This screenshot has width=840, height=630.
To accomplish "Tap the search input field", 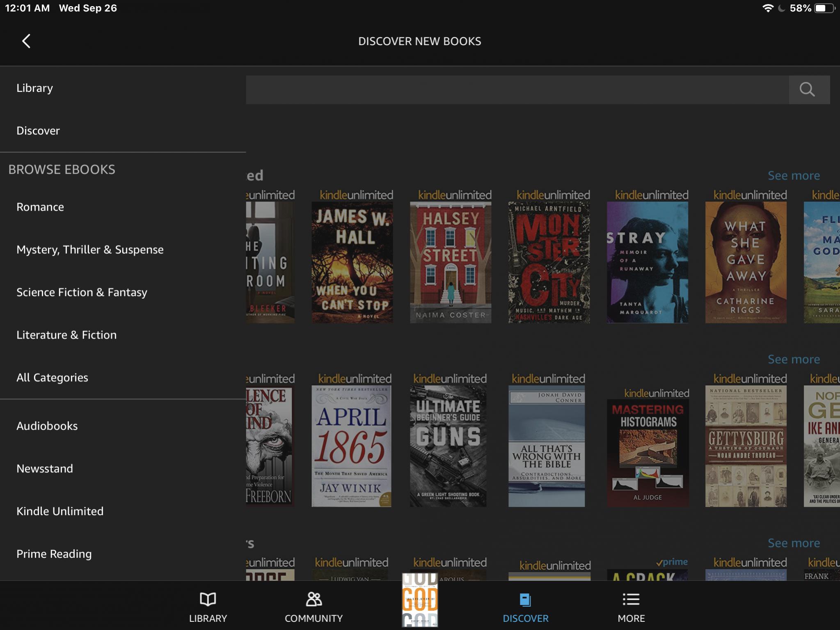I will point(517,89).
